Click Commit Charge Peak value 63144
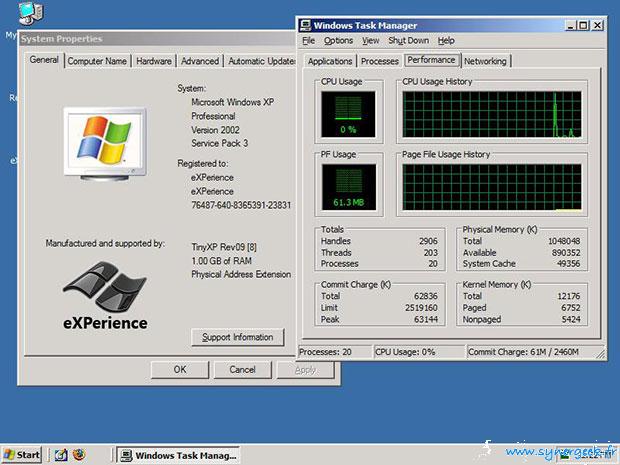620x465 pixels. coord(426,319)
